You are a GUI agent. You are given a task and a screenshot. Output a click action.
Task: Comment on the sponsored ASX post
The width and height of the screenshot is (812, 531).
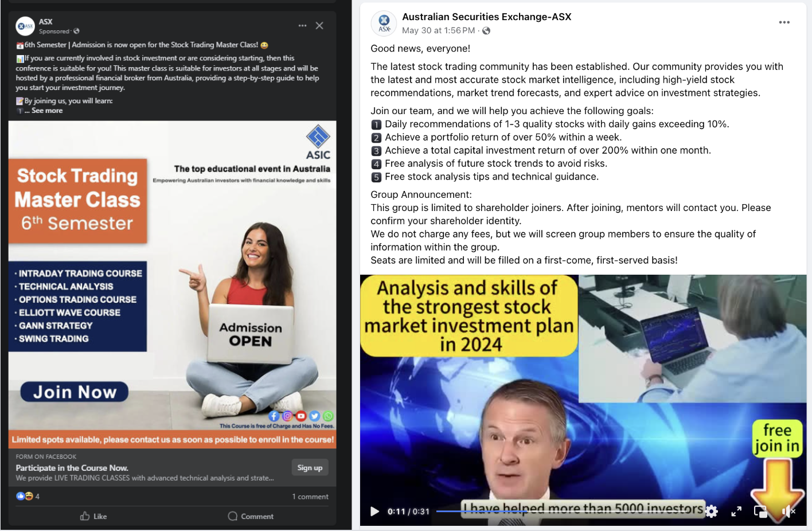[x=251, y=516]
